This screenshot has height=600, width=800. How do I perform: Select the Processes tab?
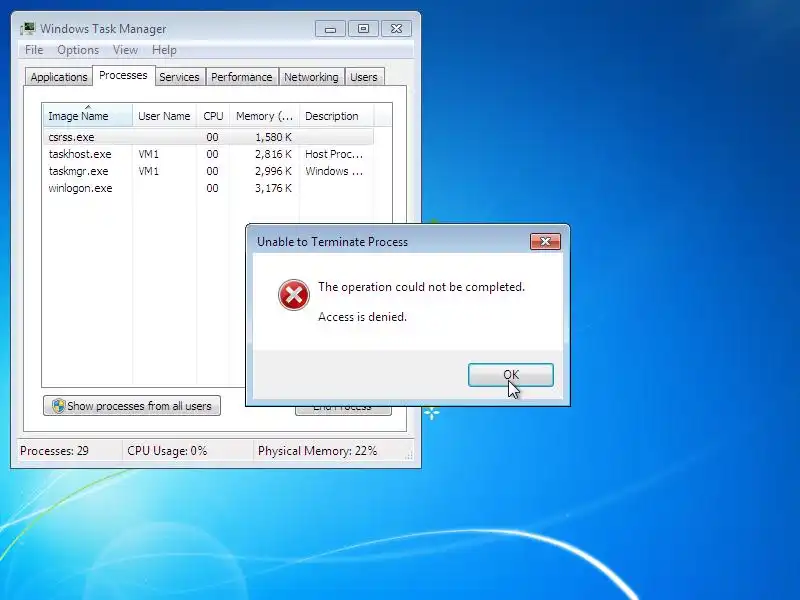click(x=123, y=76)
